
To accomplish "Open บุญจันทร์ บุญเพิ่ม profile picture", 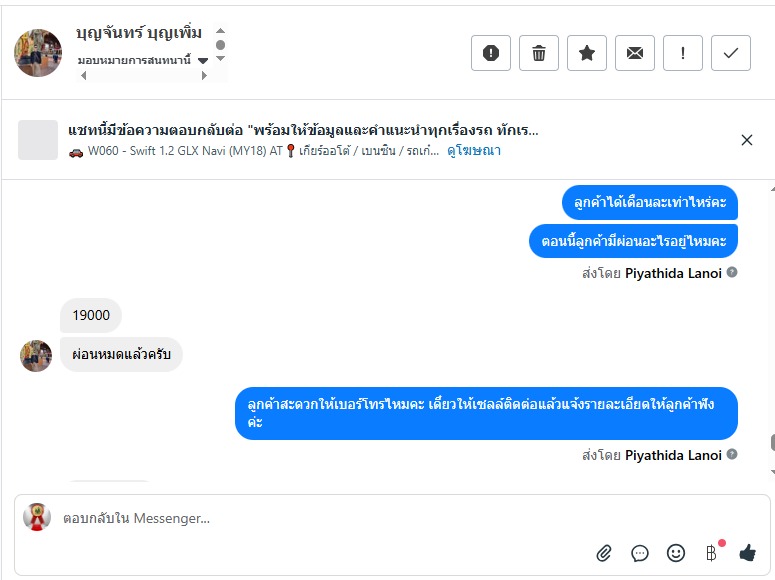I will pyautogui.click(x=38, y=53).
